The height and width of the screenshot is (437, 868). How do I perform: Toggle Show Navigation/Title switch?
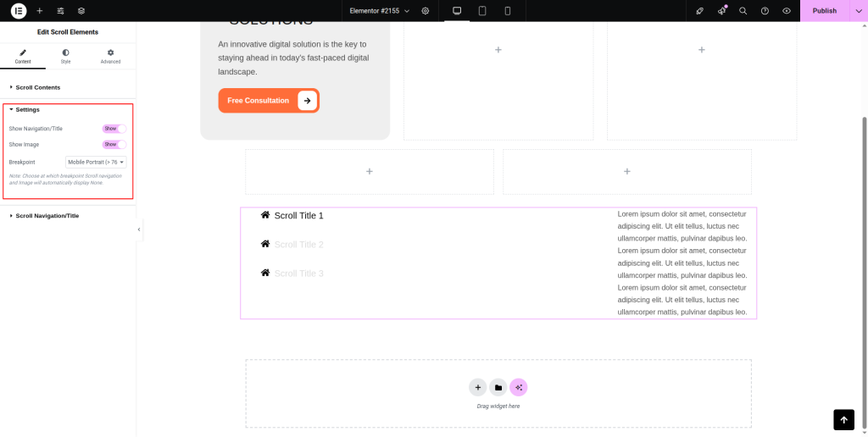(114, 129)
